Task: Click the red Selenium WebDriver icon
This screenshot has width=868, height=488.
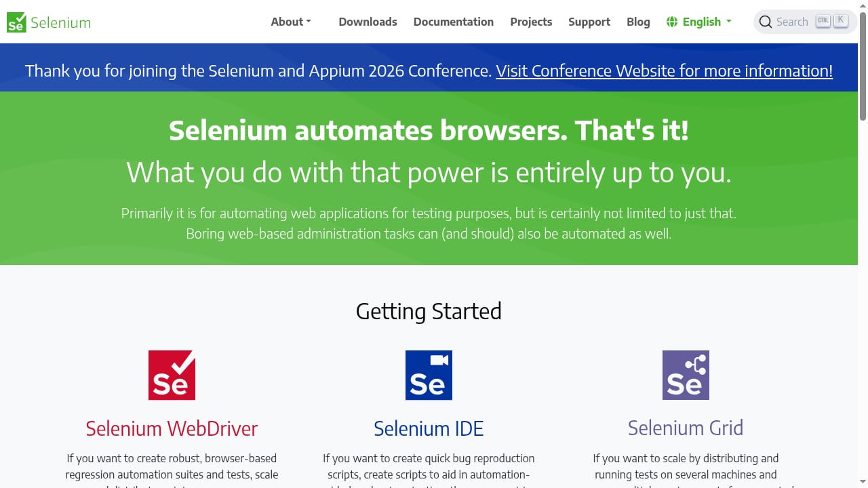Action: [172, 375]
